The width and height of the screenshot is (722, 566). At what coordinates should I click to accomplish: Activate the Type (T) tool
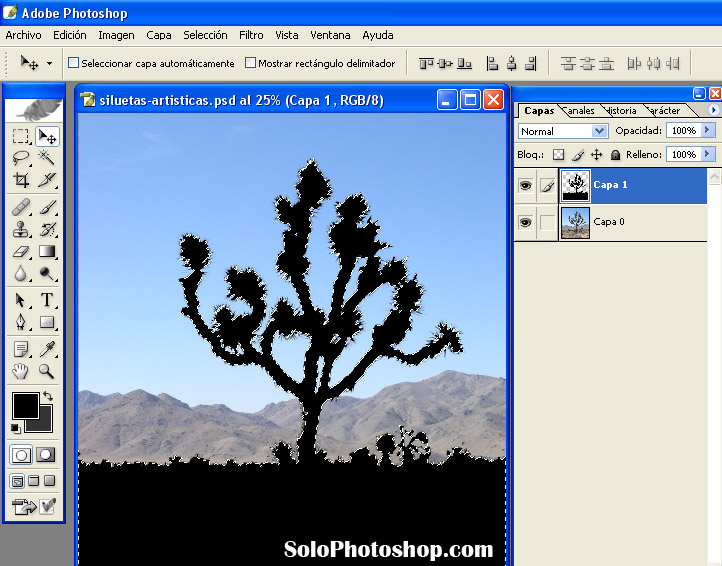[47, 300]
